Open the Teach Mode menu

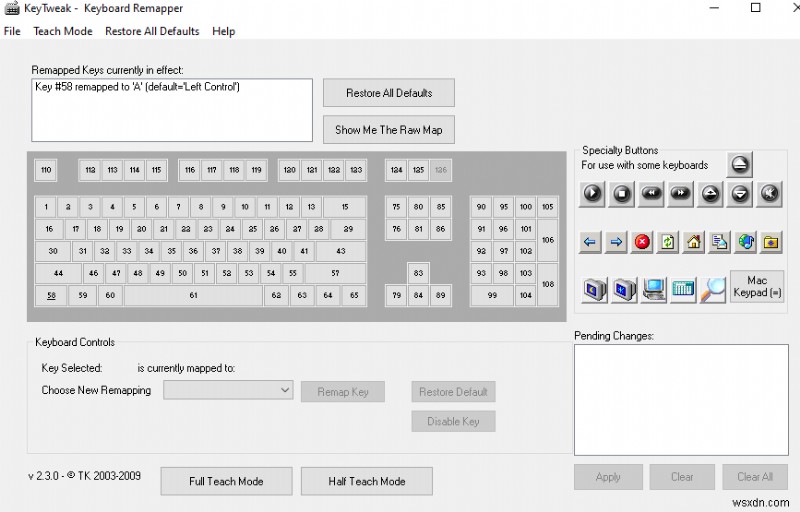click(x=63, y=31)
